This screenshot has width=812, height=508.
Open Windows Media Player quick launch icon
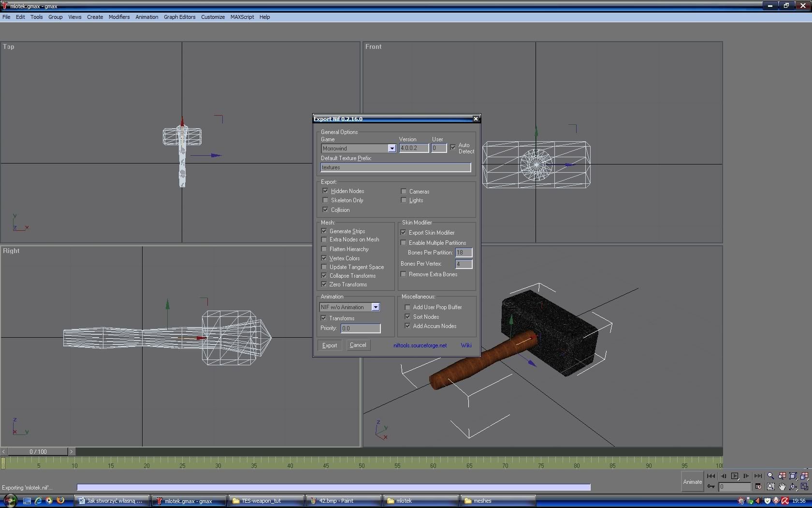[49, 501]
